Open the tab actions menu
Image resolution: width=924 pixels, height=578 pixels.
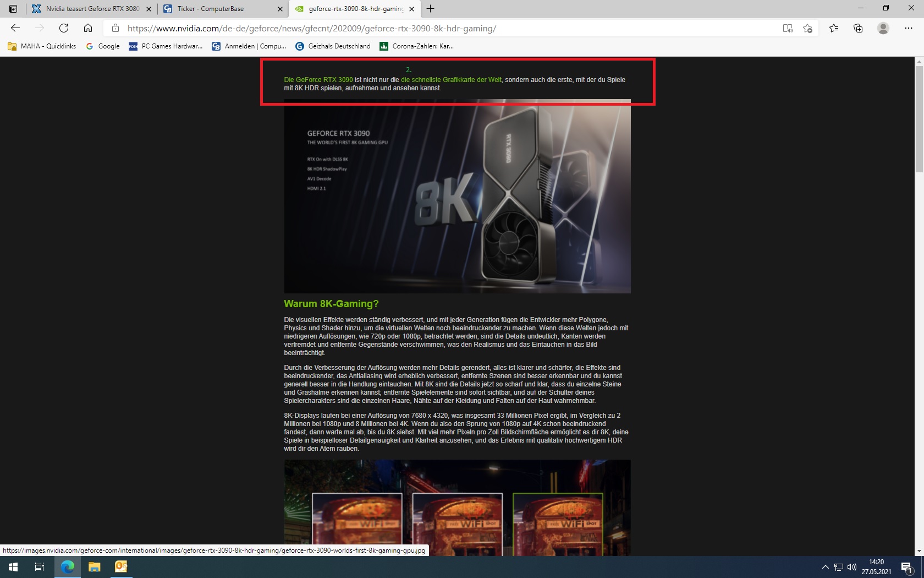coord(13,9)
